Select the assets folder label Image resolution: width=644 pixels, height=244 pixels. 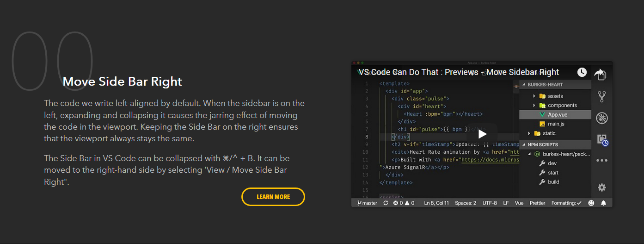[555, 96]
